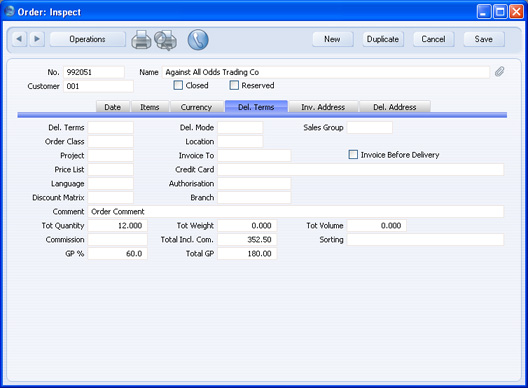Click the Project field
The width and height of the screenshot is (528, 388).
(110, 156)
